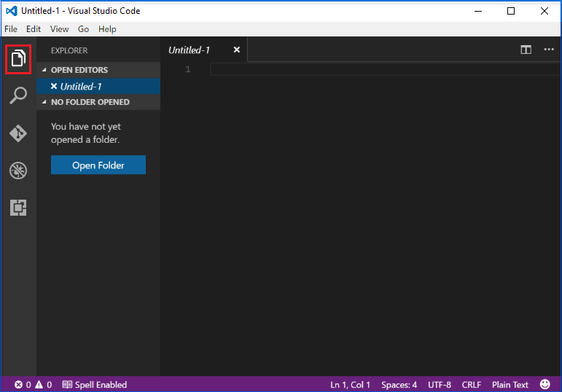Change indentation via Spaces: 4
This screenshot has height=392, width=562.
click(x=399, y=385)
